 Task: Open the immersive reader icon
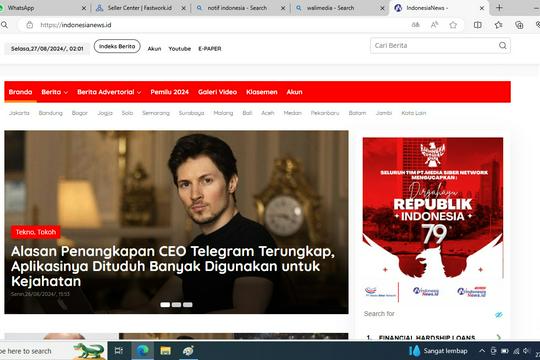pos(416,25)
